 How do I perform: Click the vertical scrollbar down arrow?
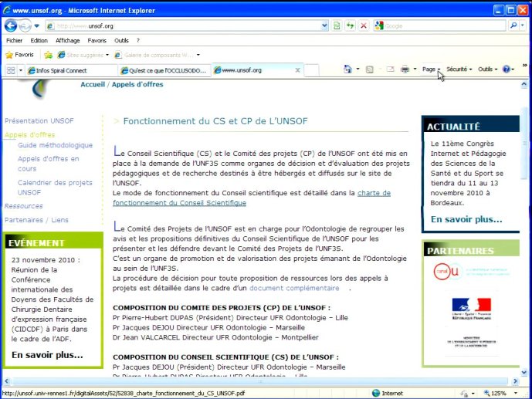coord(524,373)
